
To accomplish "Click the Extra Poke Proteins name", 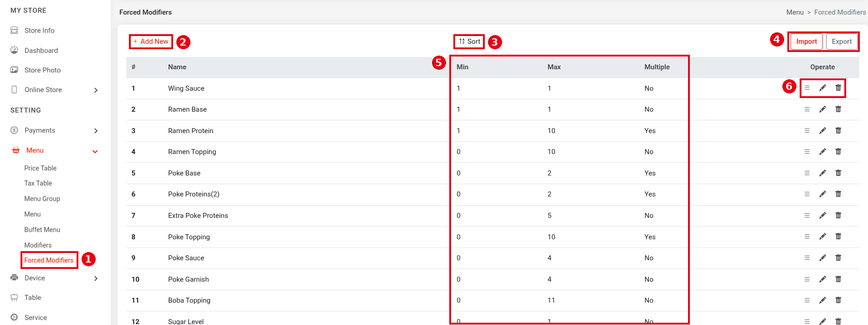I will pyautogui.click(x=198, y=216).
